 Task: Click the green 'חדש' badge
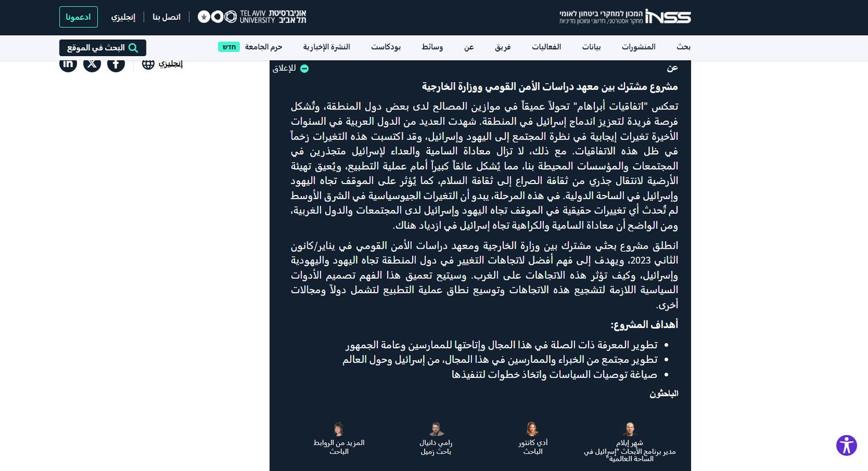(x=229, y=47)
